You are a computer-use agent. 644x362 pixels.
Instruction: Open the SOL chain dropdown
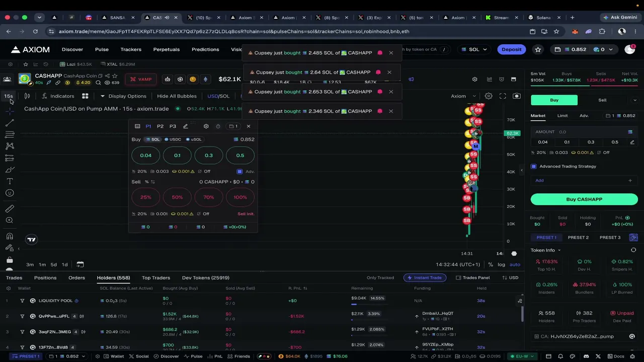474,49
